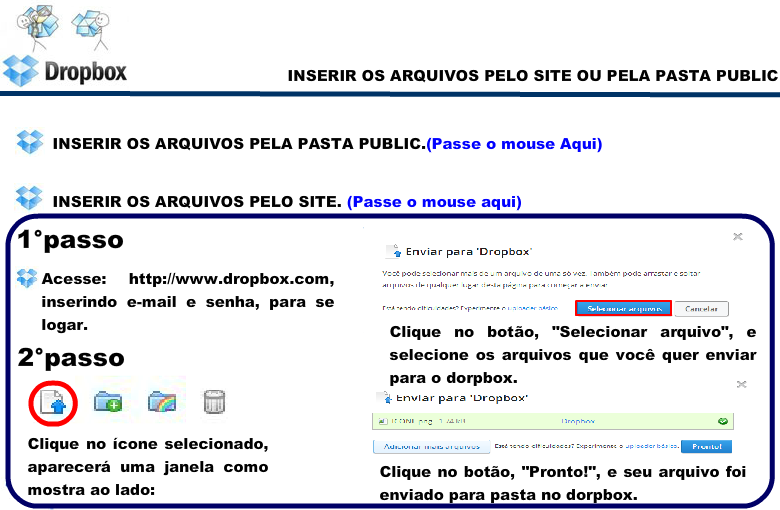Click the Dropbox bullet icon next to Acesse
Image resolution: width=780 pixels, height=510 pixels.
point(27,278)
